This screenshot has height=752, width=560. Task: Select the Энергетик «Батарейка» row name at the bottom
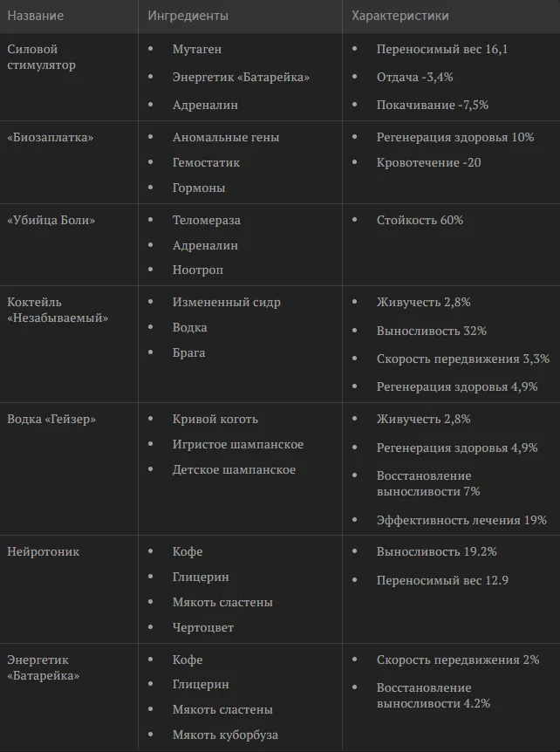pyautogui.click(x=43, y=667)
